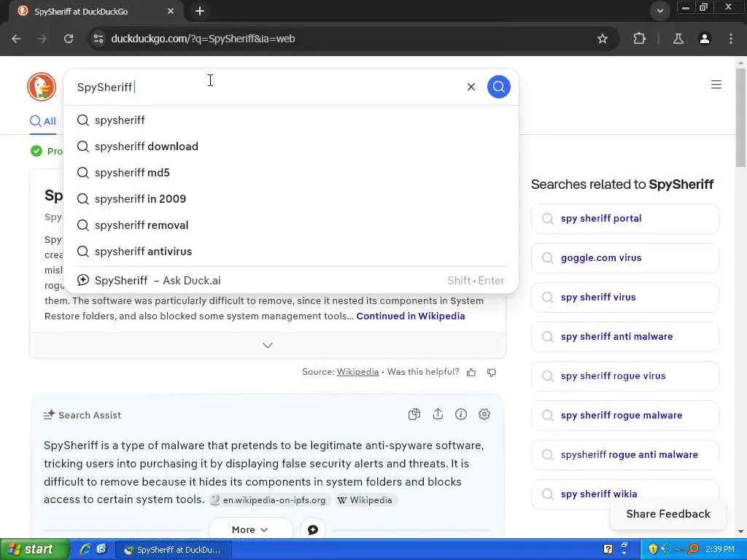Click in the SpySheriff search field
747x560 pixels.
point(267,87)
